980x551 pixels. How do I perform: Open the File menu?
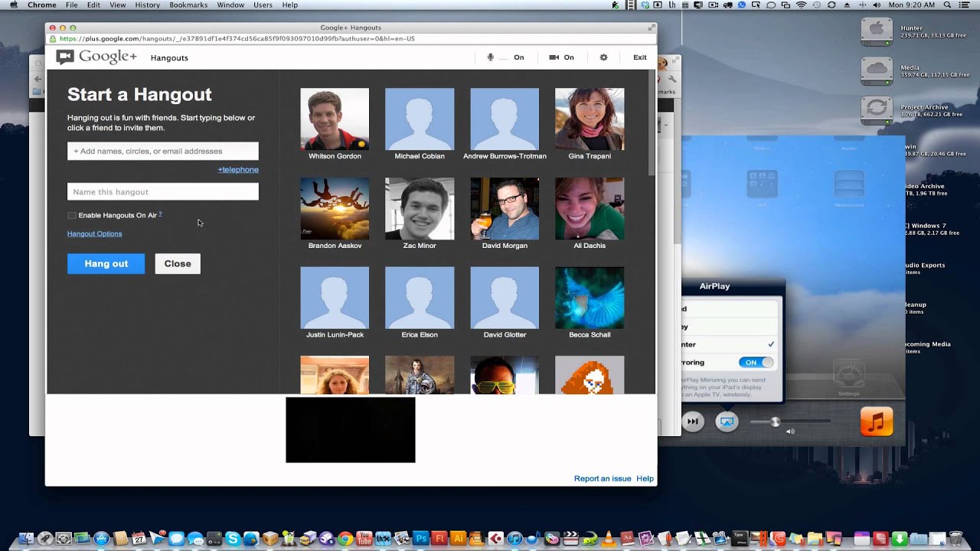pos(71,5)
